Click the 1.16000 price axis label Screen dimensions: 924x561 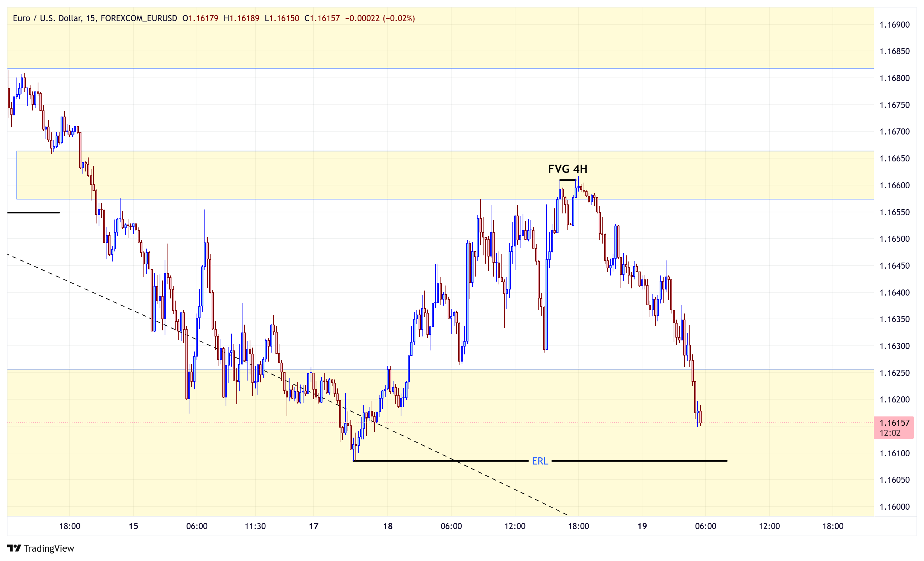[894, 506]
